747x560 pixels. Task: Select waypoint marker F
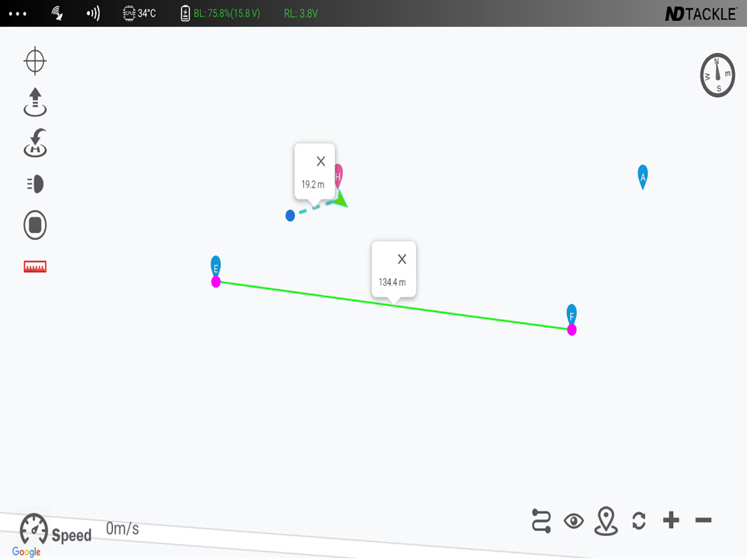coord(571,314)
